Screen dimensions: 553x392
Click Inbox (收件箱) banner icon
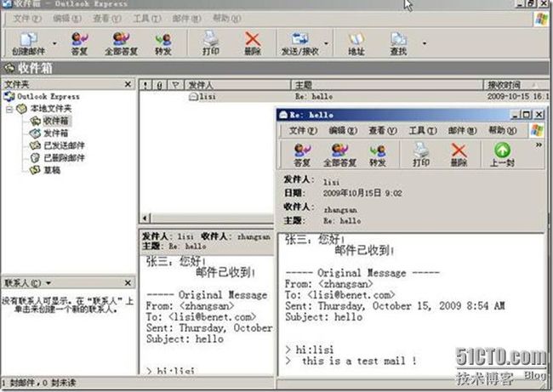(x=9, y=68)
